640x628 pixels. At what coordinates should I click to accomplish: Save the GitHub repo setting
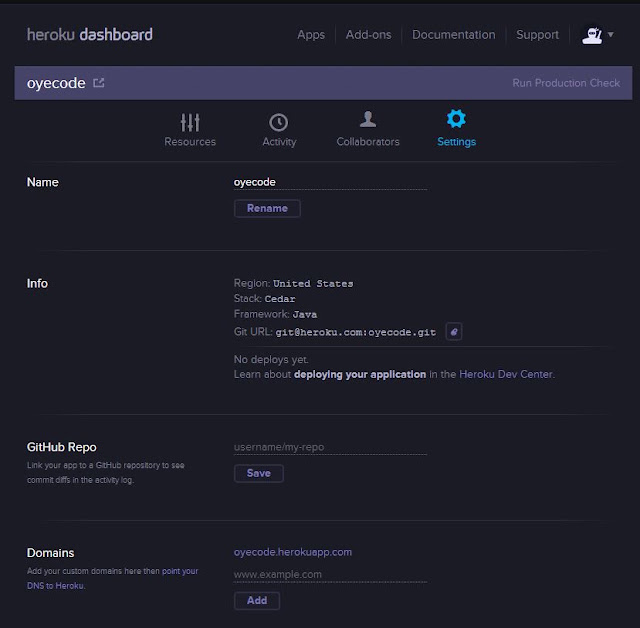(259, 473)
